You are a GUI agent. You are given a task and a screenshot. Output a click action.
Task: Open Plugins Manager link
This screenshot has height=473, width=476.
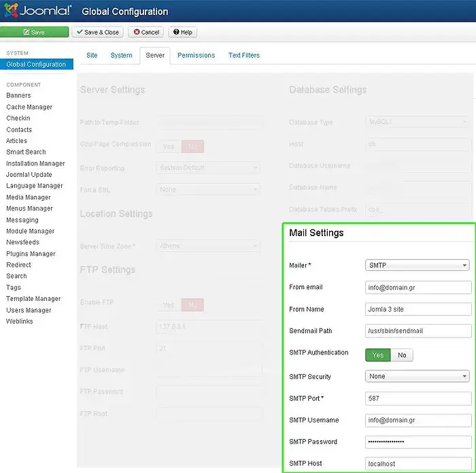pyautogui.click(x=31, y=254)
